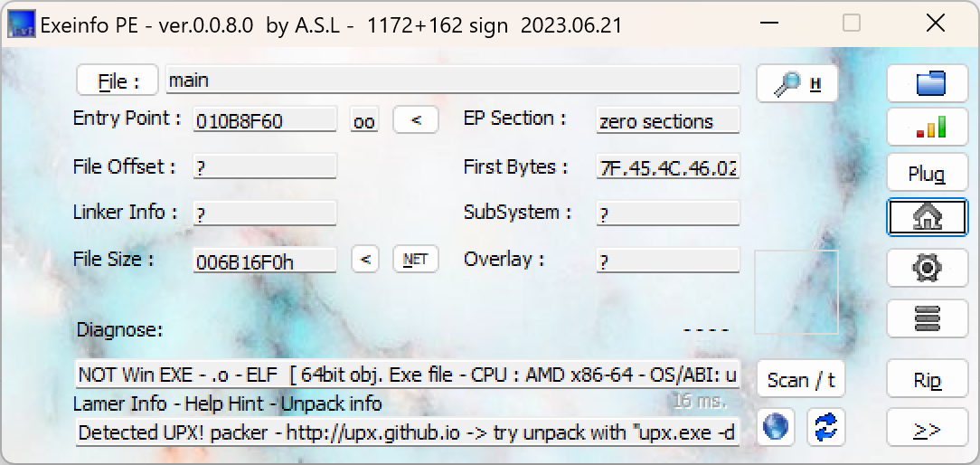
Task: Click the < button beside File Size
Action: point(364,260)
